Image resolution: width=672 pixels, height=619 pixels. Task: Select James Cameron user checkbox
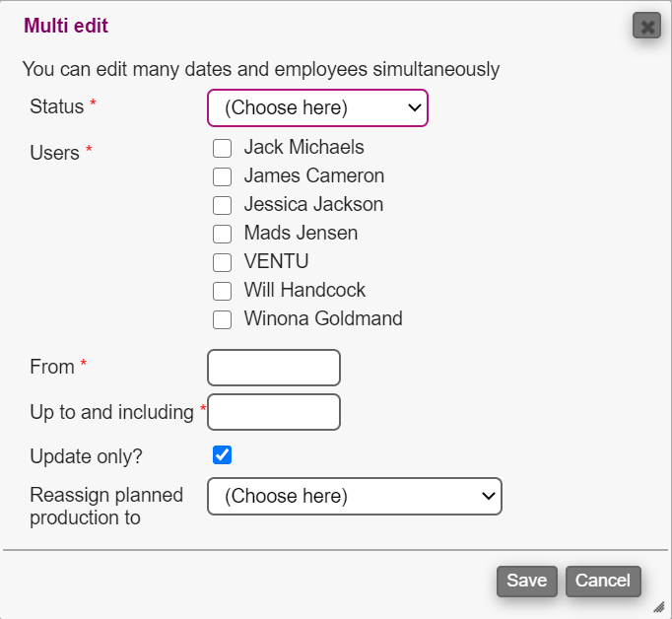pos(223,177)
